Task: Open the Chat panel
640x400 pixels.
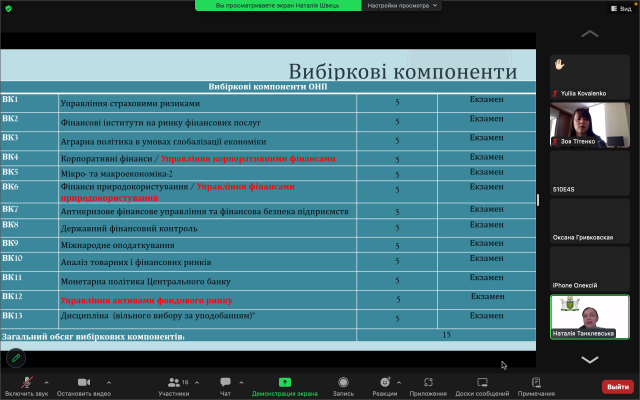Action: coord(225,386)
